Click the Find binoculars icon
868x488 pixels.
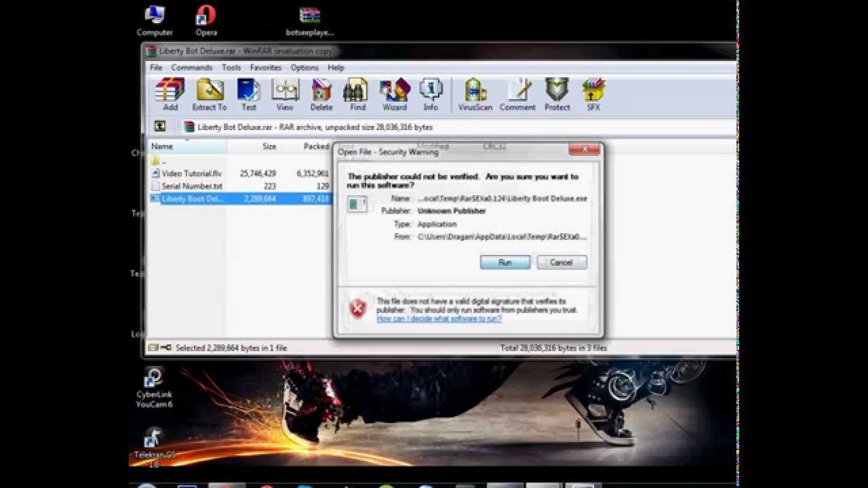pos(357,94)
